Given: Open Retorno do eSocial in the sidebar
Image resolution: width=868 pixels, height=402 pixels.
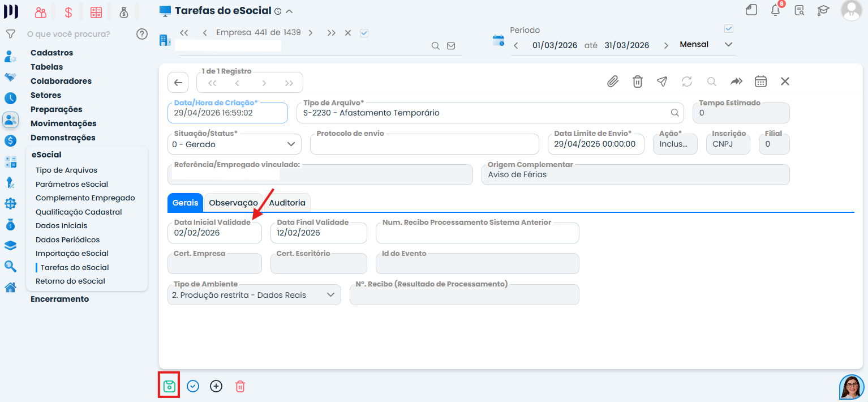Looking at the screenshot, I should click(70, 281).
